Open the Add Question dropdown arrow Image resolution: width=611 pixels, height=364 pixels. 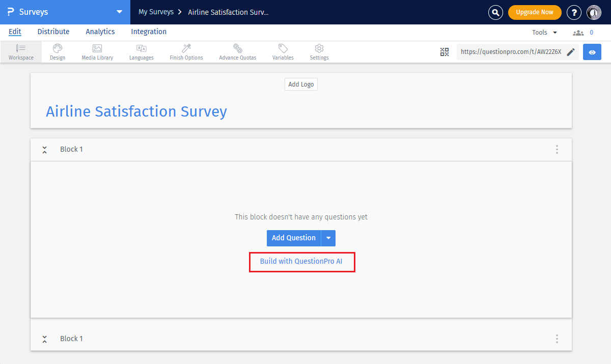coord(328,238)
